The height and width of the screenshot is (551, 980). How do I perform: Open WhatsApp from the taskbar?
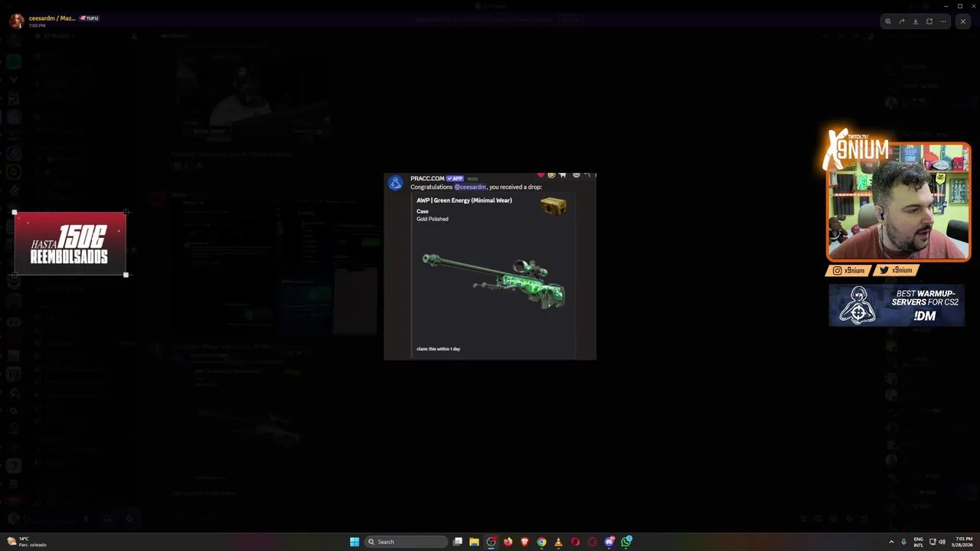tap(626, 542)
